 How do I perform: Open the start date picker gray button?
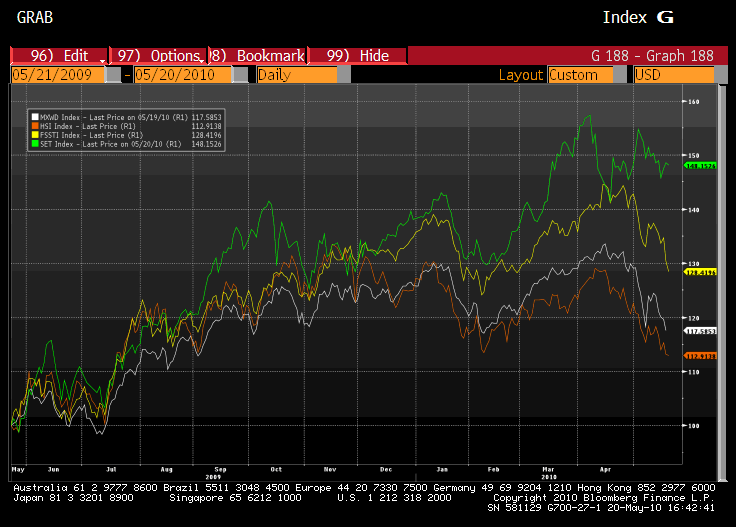(113, 75)
